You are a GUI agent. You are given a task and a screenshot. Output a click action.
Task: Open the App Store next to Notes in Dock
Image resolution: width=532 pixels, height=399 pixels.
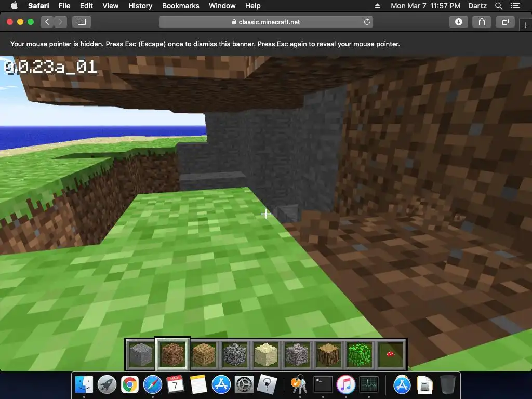221,385
